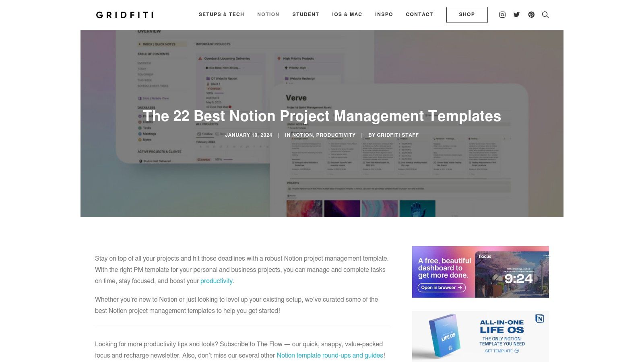Click the Notion logo on Life OS ad
The height and width of the screenshot is (362, 644).
coord(540,319)
